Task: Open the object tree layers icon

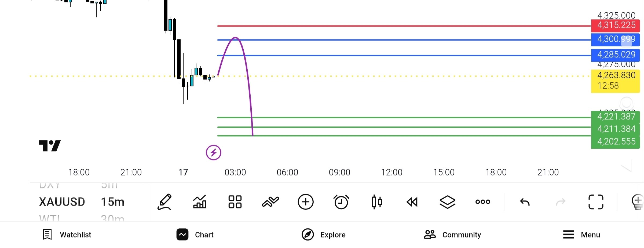Action: coord(447,202)
